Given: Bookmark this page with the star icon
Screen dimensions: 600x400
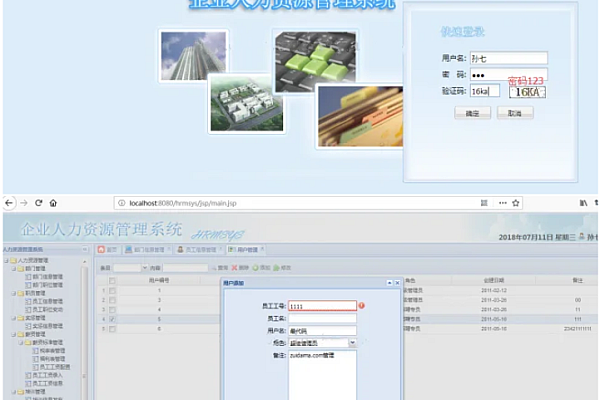Looking at the screenshot, I should (x=516, y=203).
